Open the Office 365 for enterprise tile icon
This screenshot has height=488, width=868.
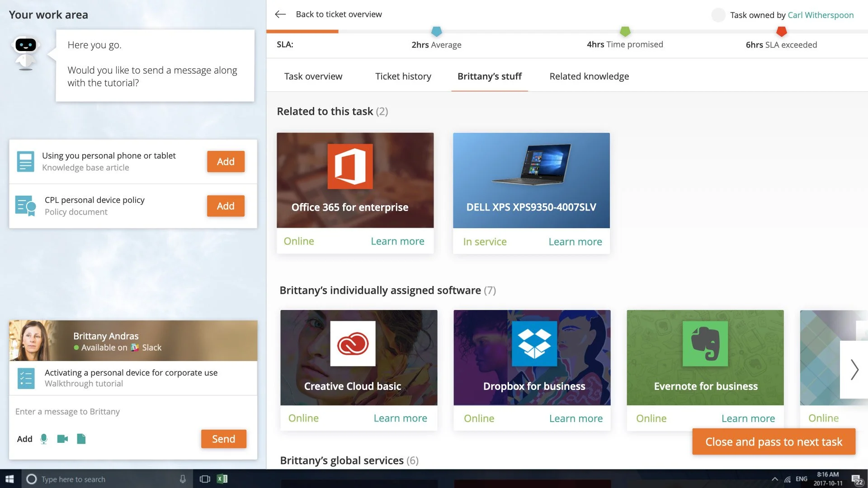pyautogui.click(x=350, y=166)
